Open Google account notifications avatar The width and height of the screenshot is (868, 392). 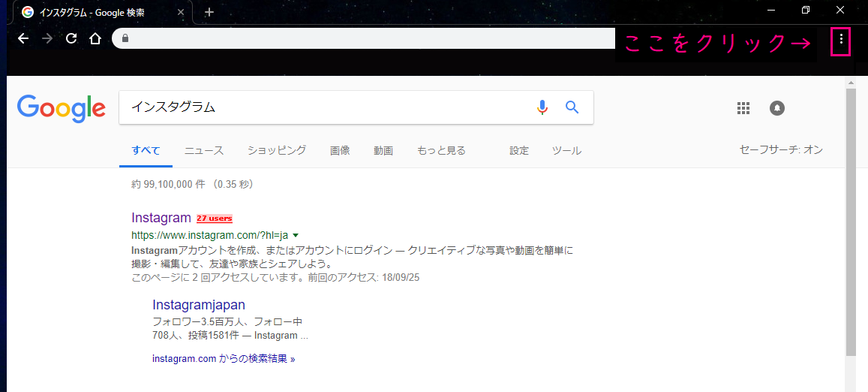pyautogui.click(x=777, y=108)
